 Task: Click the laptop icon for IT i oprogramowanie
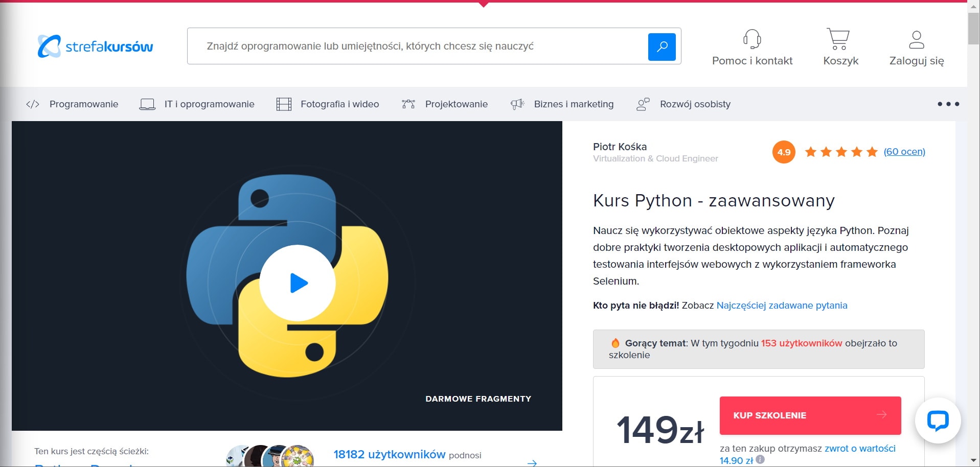point(147,104)
